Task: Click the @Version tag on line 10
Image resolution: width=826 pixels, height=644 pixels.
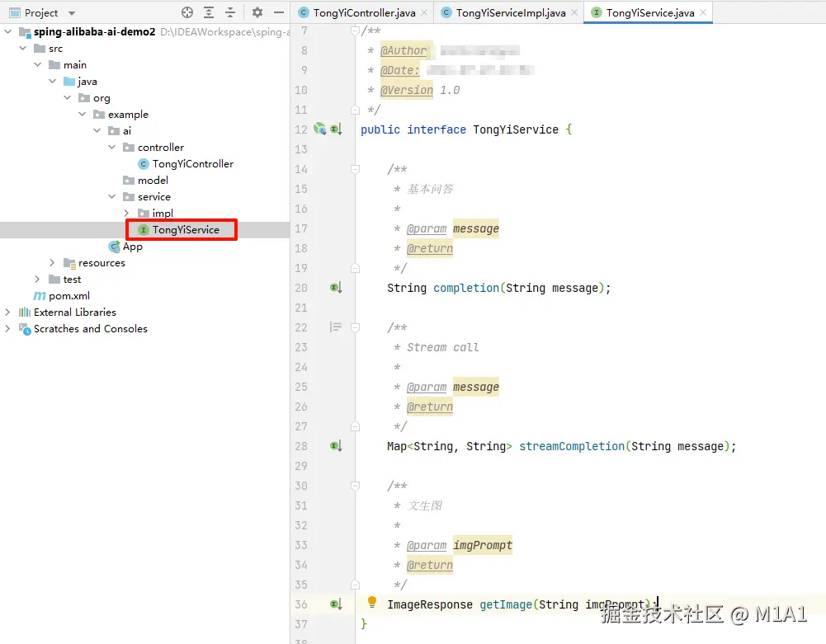Action: 407,90
